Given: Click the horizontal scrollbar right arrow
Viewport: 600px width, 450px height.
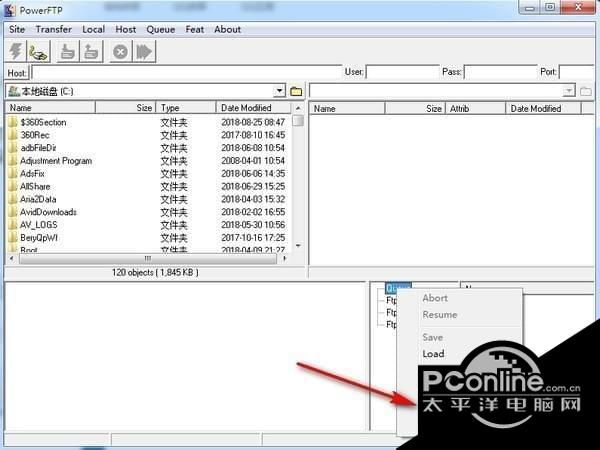Looking at the screenshot, I should (x=284, y=259).
